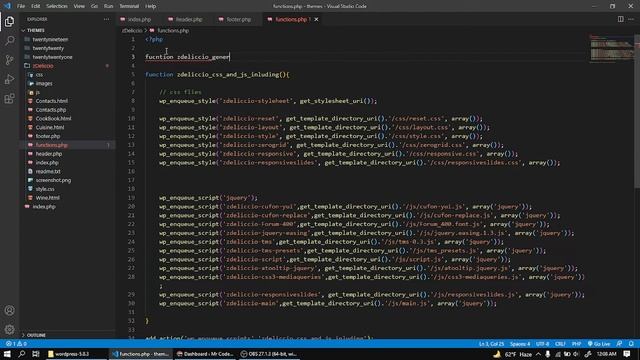Open editor More Actions ellipsis
This screenshot has height=360, width=640.
pos(631,19)
